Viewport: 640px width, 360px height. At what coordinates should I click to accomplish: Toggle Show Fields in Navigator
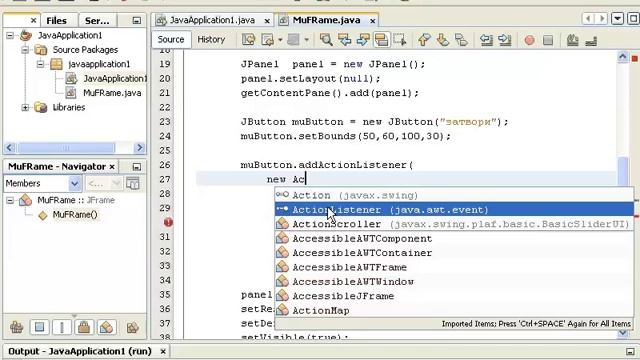pyautogui.click(x=40, y=327)
